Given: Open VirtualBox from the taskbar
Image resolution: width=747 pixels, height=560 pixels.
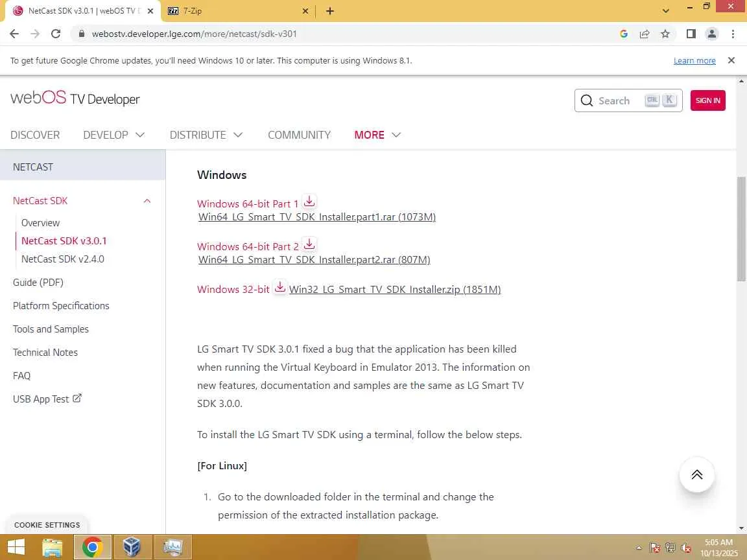Looking at the screenshot, I should (x=132, y=547).
